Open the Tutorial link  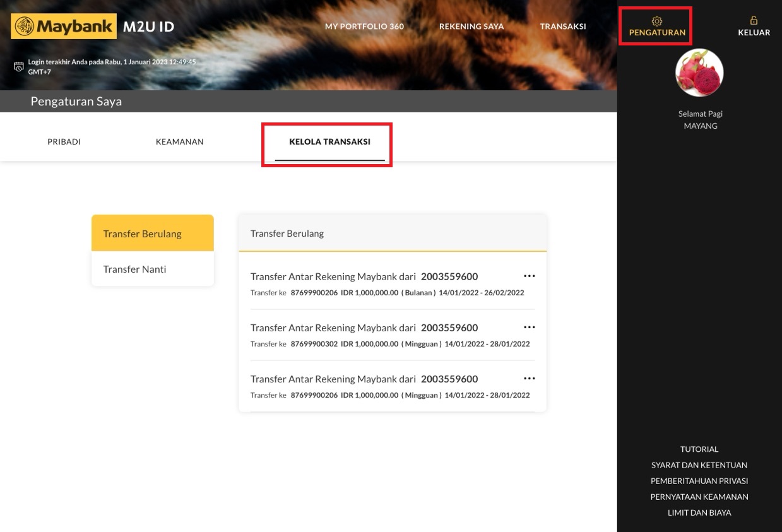point(699,449)
